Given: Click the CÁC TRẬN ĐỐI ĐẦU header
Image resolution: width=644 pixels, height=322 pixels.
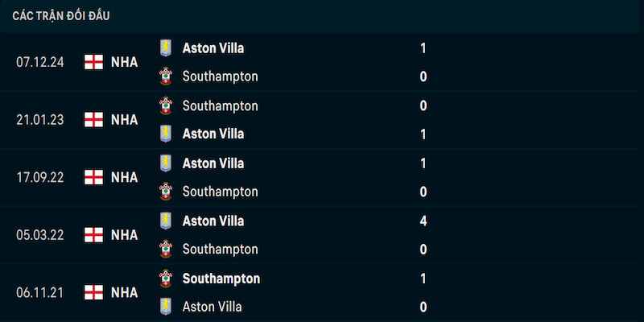Looking at the screenshot, I should click(x=61, y=16).
